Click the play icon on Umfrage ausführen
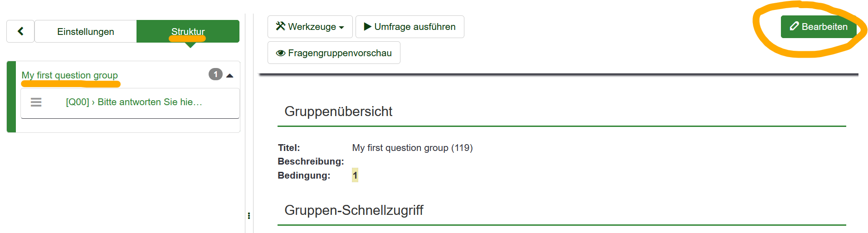Viewport: 868px width, 233px height. (368, 27)
